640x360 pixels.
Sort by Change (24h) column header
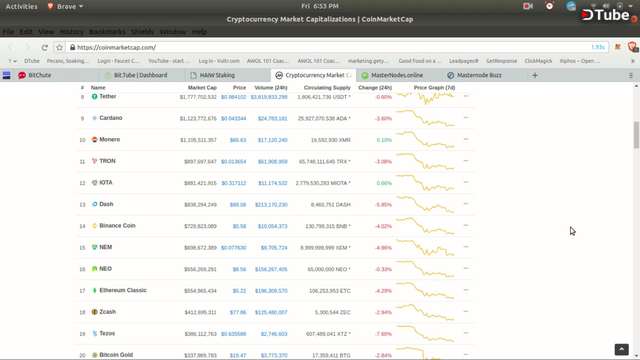375,87
